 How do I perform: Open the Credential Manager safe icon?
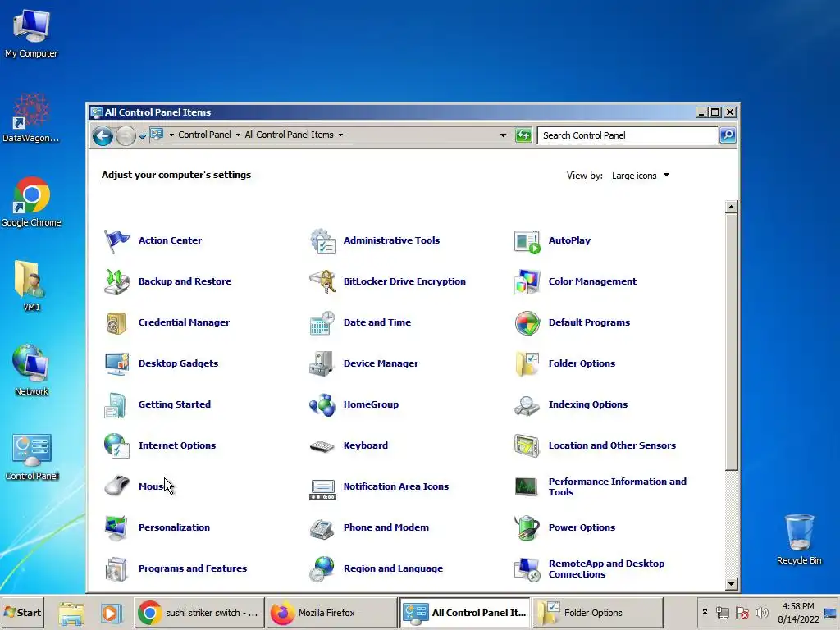[116, 323]
